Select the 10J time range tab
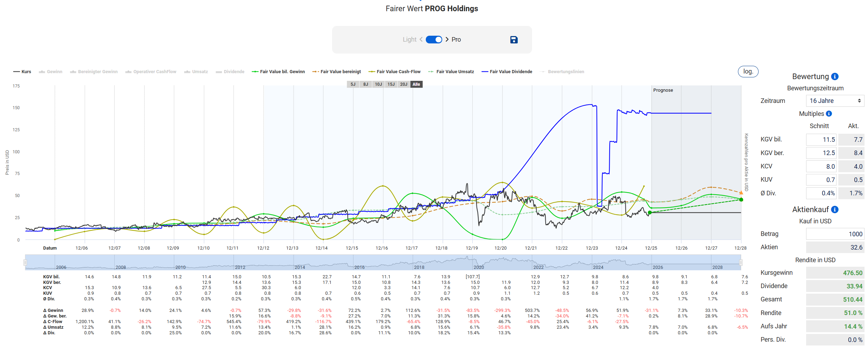 378,84
